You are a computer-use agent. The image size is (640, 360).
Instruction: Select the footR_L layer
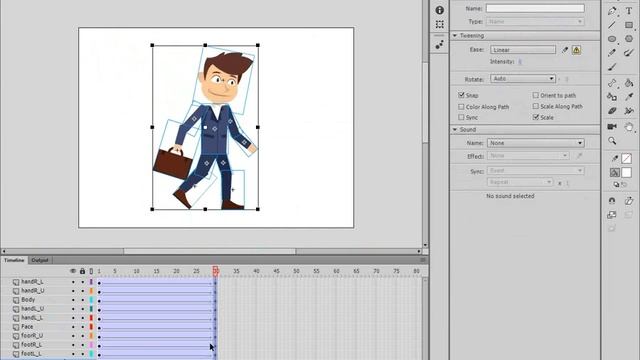[31, 344]
